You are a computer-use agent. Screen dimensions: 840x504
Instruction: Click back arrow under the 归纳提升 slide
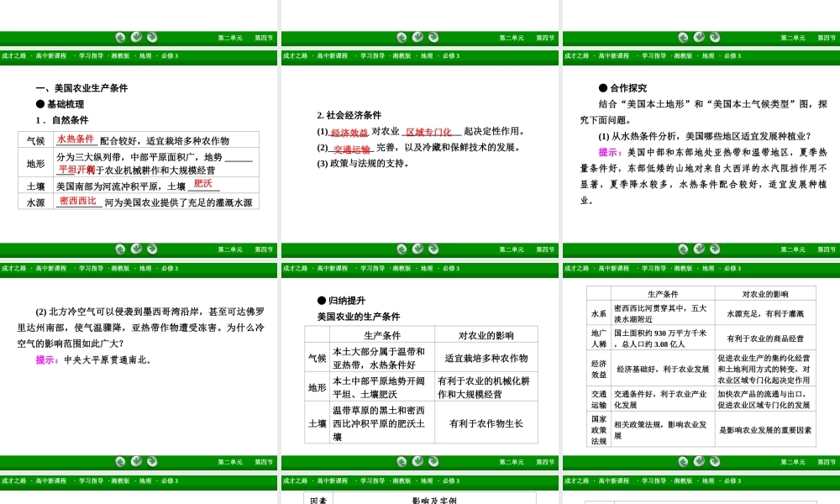click(x=402, y=461)
